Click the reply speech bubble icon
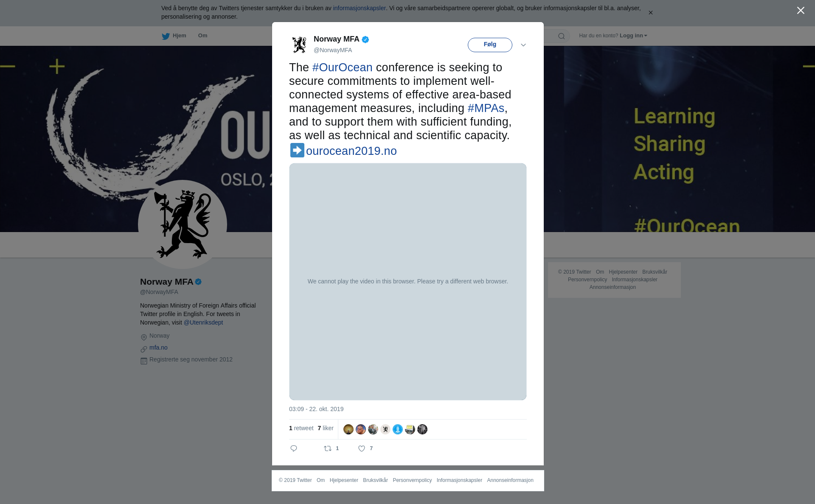This screenshot has height=504, width=815. pos(294,448)
